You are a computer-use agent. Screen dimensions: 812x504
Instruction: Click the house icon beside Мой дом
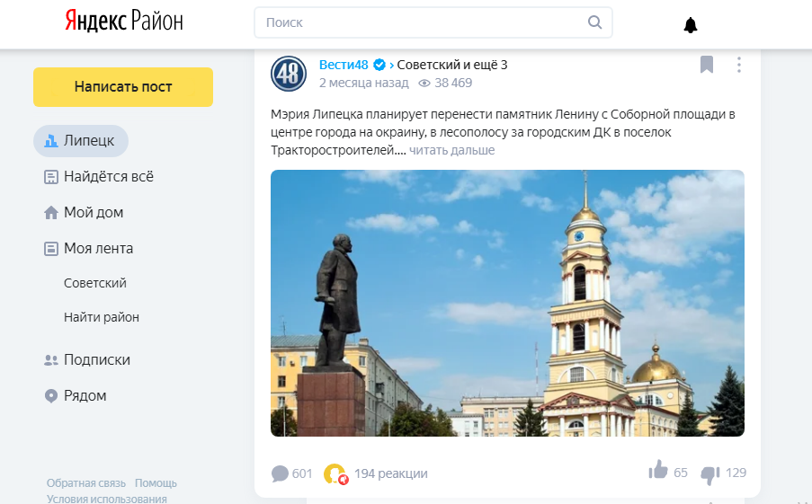coord(50,213)
